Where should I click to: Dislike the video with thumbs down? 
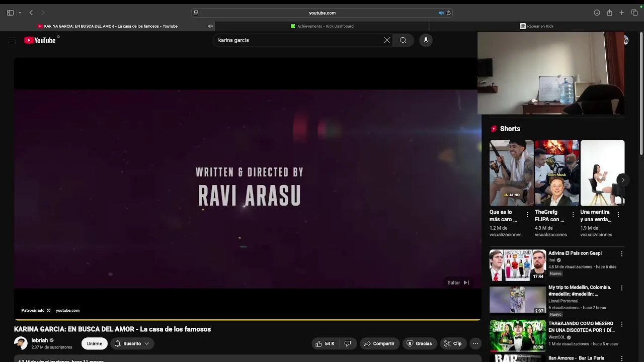[348, 344]
